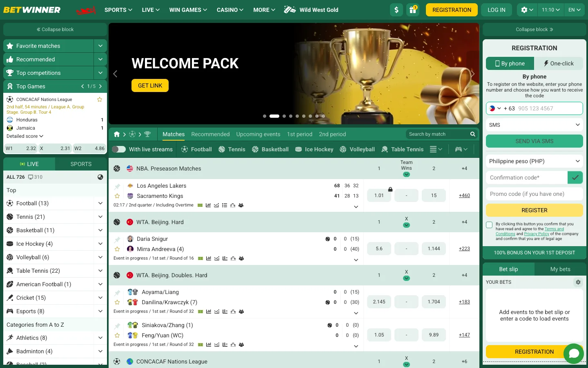Click the dollar deposit icon

pos(396,10)
